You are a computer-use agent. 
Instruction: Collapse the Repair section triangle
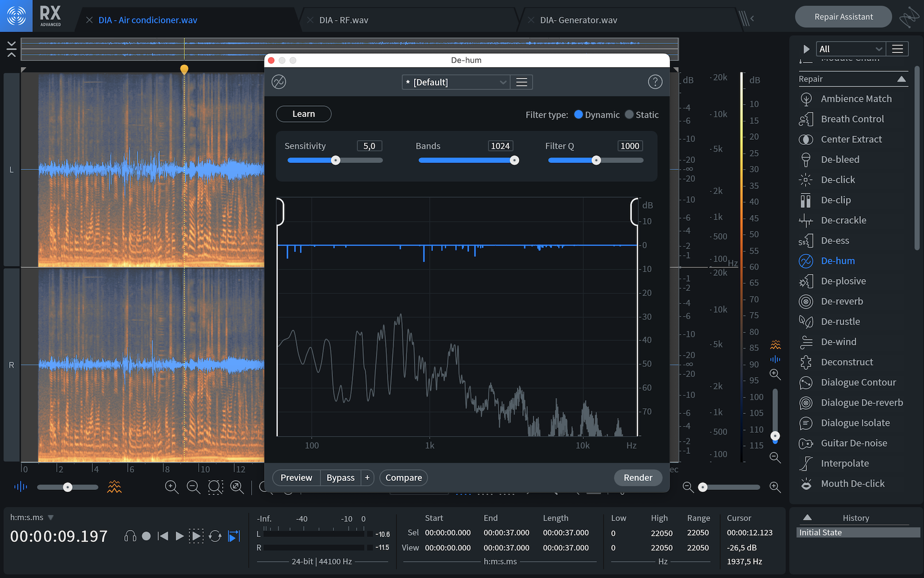coord(901,79)
